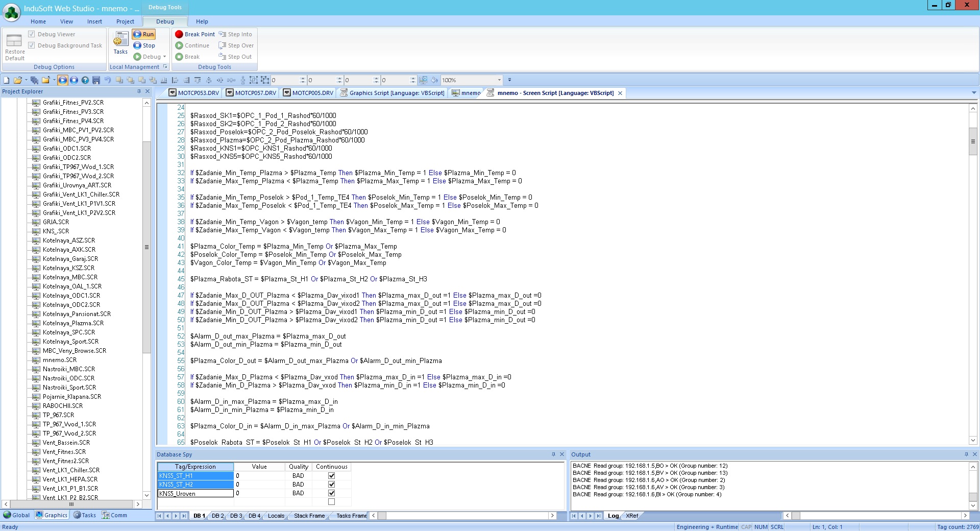Select mnemo.SCR in Project Explorer
Viewport: 980px width, 531px height.
(60, 360)
